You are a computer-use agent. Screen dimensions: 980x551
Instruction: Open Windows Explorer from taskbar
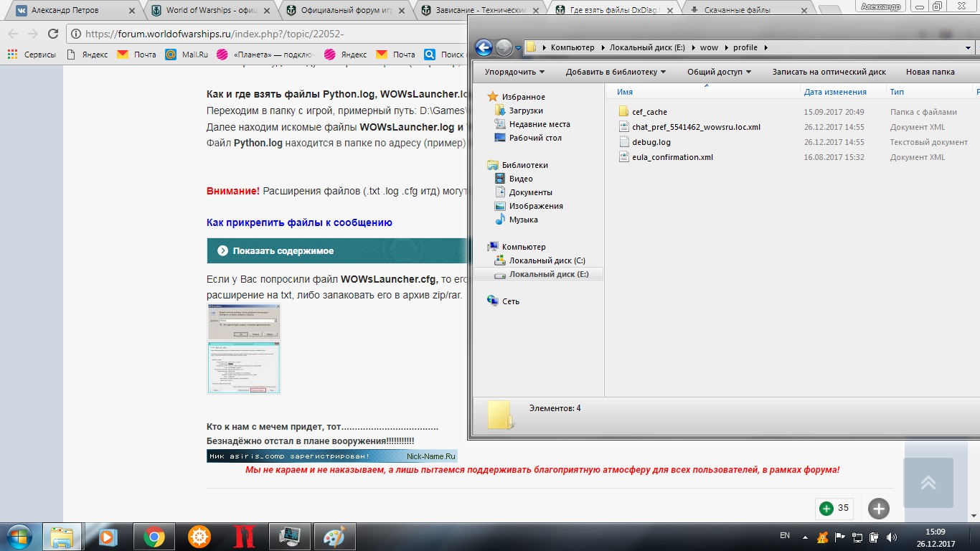[62, 537]
